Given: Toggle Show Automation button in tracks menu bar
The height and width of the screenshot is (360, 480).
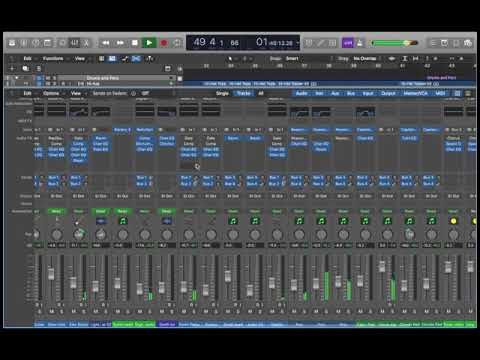Looking at the screenshot, I should pos(125,59).
